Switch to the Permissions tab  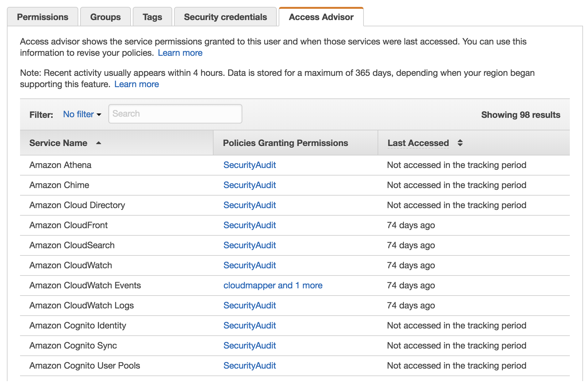[43, 17]
